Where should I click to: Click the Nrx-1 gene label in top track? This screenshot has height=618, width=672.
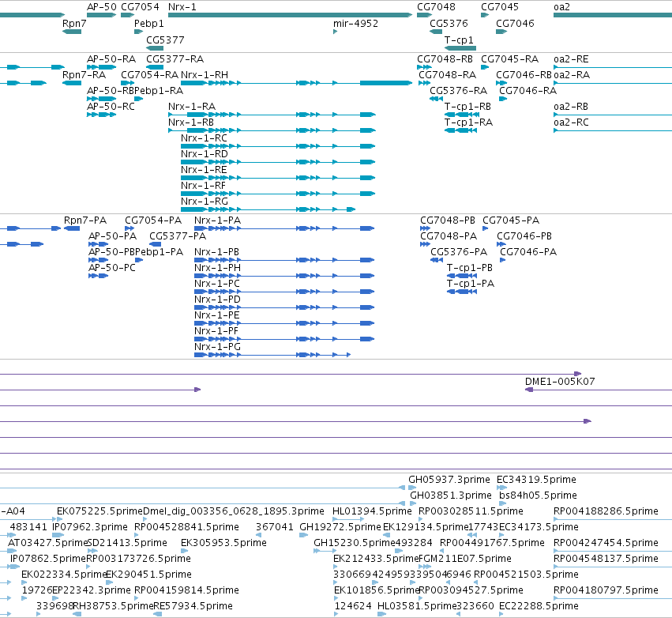click(x=182, y=7)
